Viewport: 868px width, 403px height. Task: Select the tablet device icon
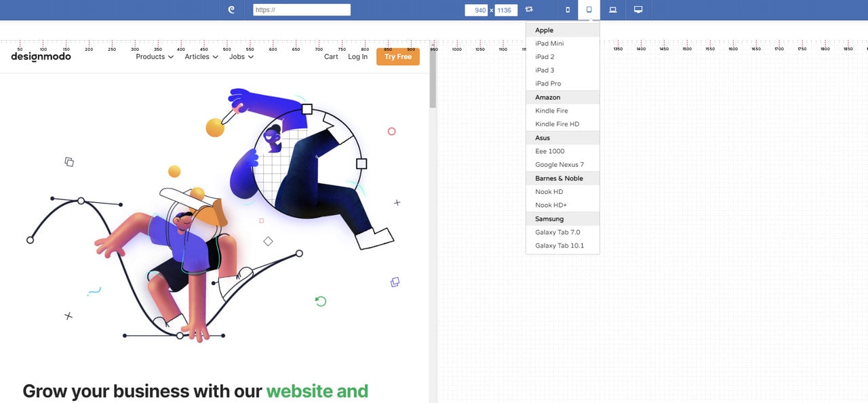coord(589,9)
